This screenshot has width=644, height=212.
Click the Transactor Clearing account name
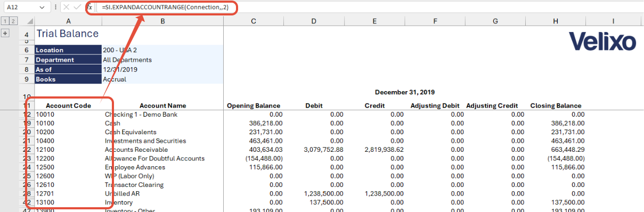pos(134,185)
